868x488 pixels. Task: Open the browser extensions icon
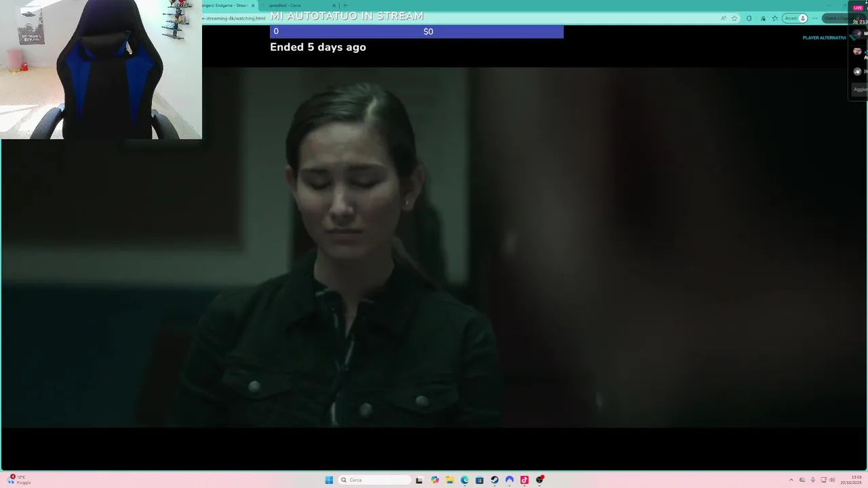coord(749,18)
